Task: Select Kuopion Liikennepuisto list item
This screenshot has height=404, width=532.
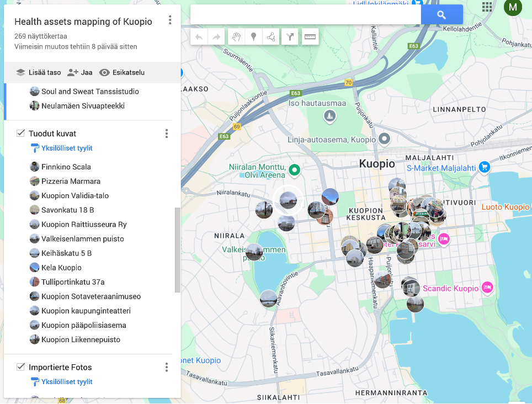Action: (x=81, y=340)
